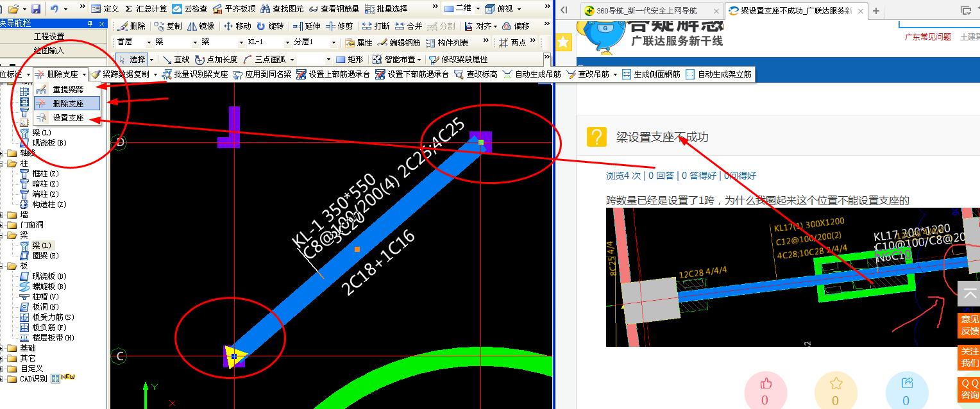Select 框柱(Z) tree item
The height and width of the screenshot is (409, 980).
(38, 173)
